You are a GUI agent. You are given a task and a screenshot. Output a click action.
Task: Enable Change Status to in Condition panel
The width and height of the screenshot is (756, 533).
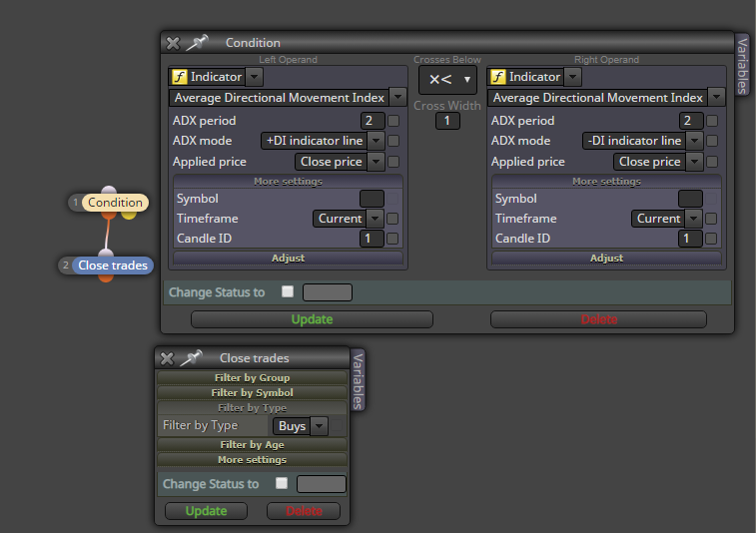pyautogui.click(x=288, y=291)
